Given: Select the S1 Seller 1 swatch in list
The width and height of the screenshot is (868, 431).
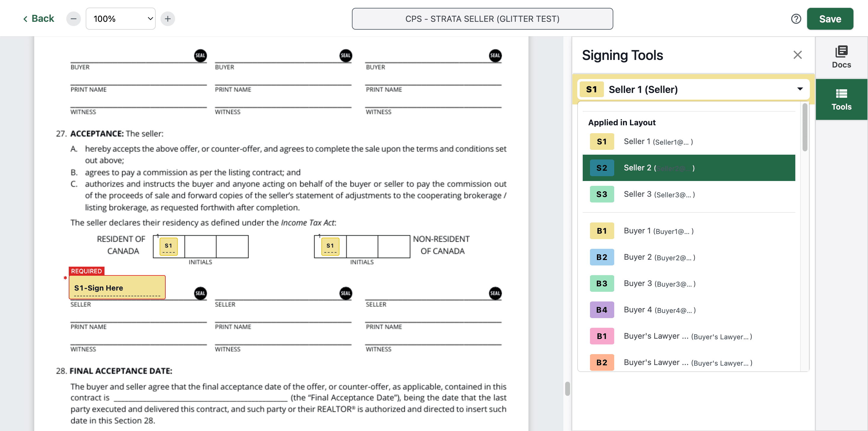Looking at the screenshot, I should 602,142.
